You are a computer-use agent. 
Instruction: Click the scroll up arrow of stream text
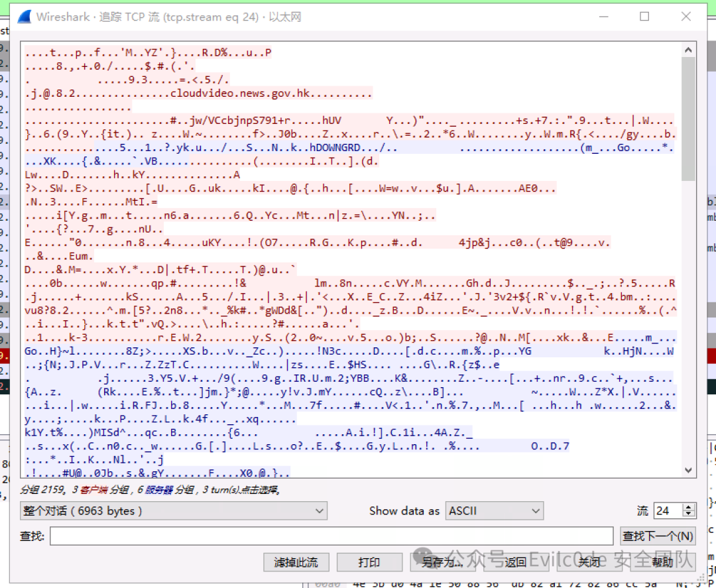689,50
